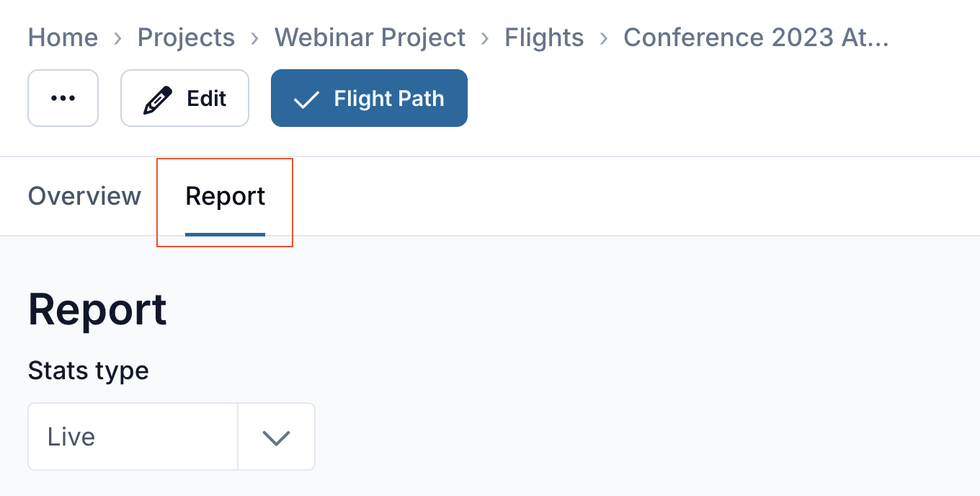Click the Report page heading
Viewport: 980px width, 496px height.
[x=97, y=310]
